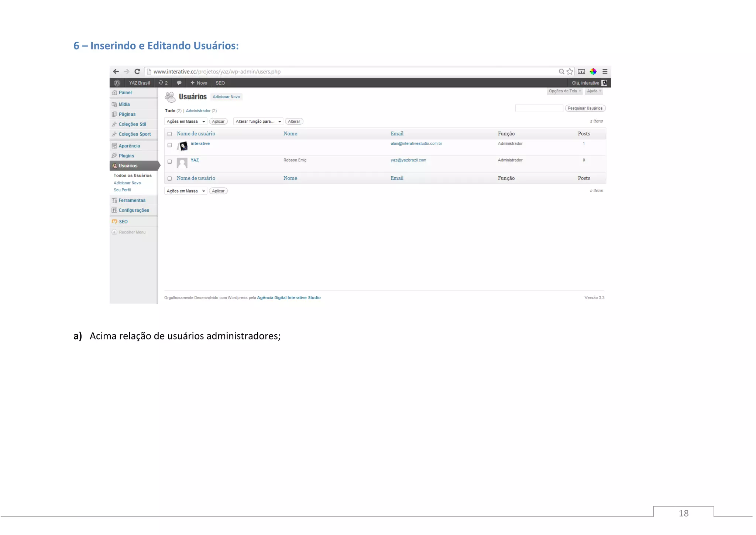The width and height of the screenshot is (756, 535).
Task: Open Plugins in the sidebar menu
Action: pyautogui.click(x=126, y=156)
